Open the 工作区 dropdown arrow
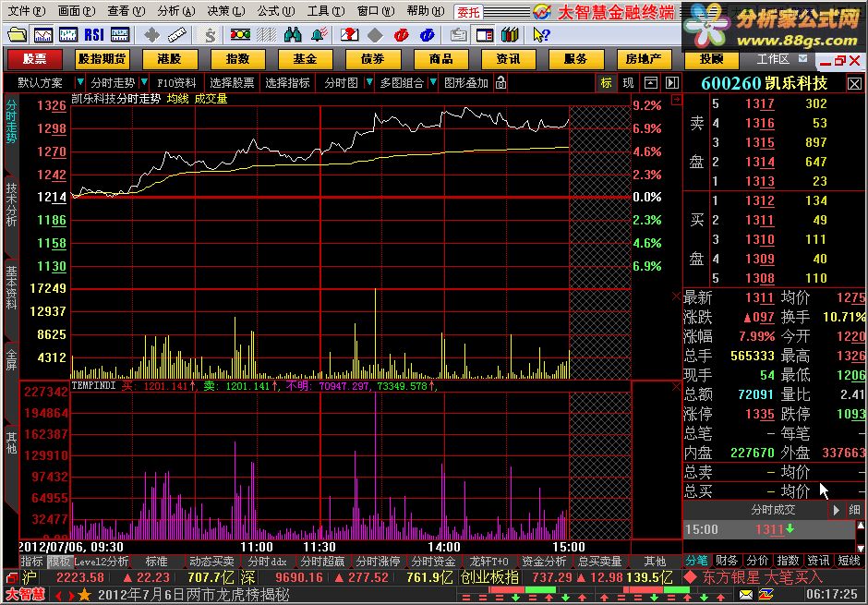This screenshot has height=605, width=868. [x=802, y=58]
